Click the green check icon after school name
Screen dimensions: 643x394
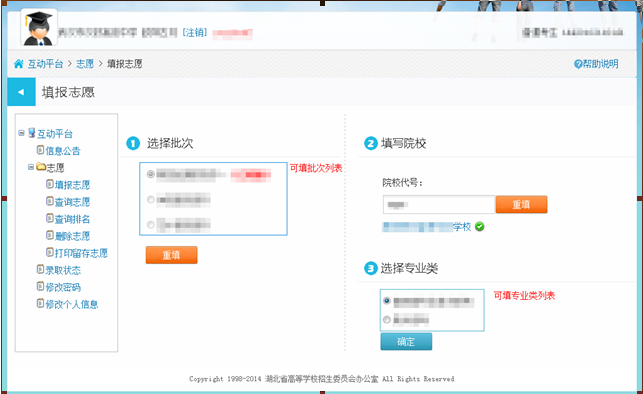(480, 227)
